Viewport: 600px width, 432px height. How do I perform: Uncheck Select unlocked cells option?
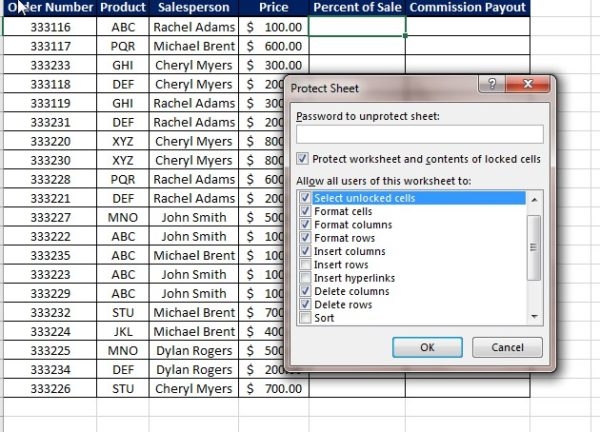(305, 198)
